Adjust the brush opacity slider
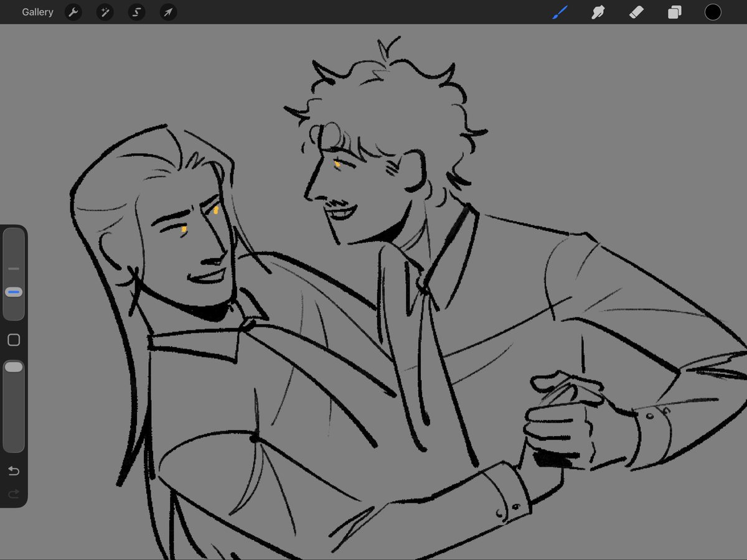 [14, 406]
